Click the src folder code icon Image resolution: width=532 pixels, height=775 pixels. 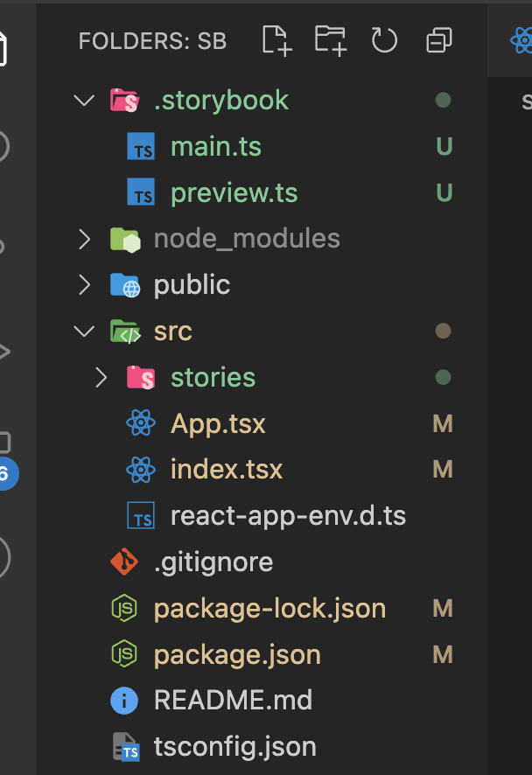(x=125, y=332)
